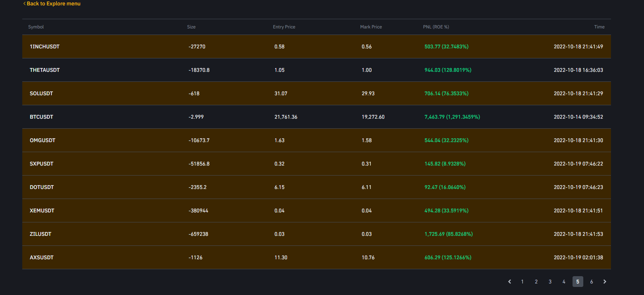Click XEMUSDT size -380944

pos(198,210)
